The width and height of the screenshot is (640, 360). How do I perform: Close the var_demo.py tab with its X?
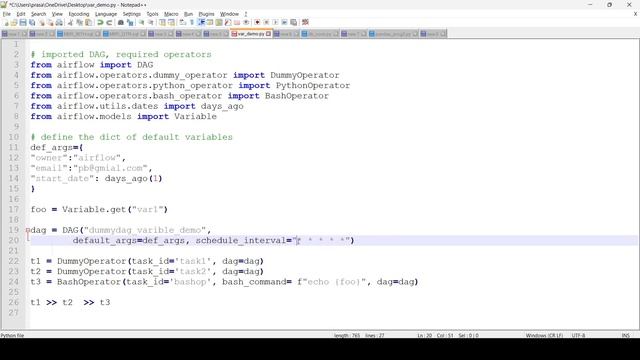click(268, 34)
